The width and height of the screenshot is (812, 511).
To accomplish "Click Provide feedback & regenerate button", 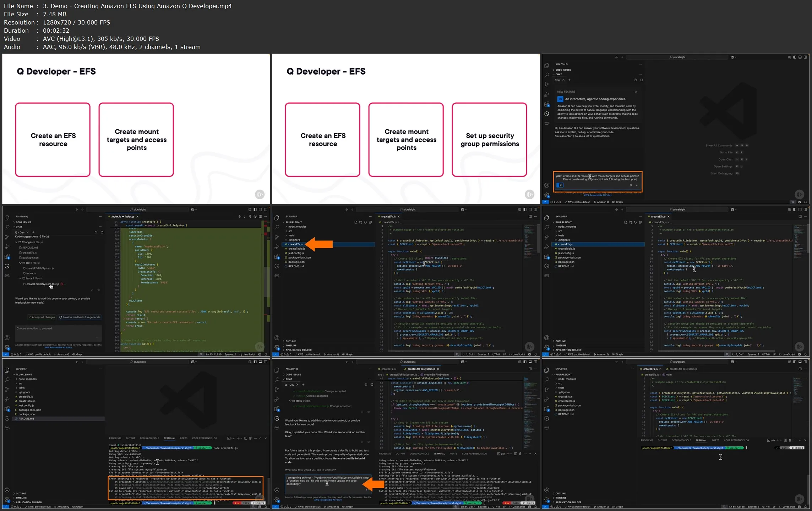I will [80, 317].
